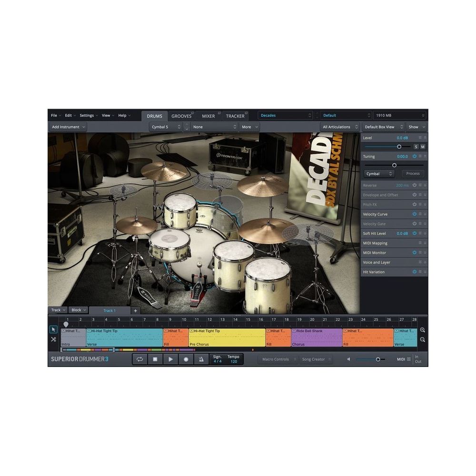
Task: Toggle the Velocity Curve power switch
Action: coord(414,214)
